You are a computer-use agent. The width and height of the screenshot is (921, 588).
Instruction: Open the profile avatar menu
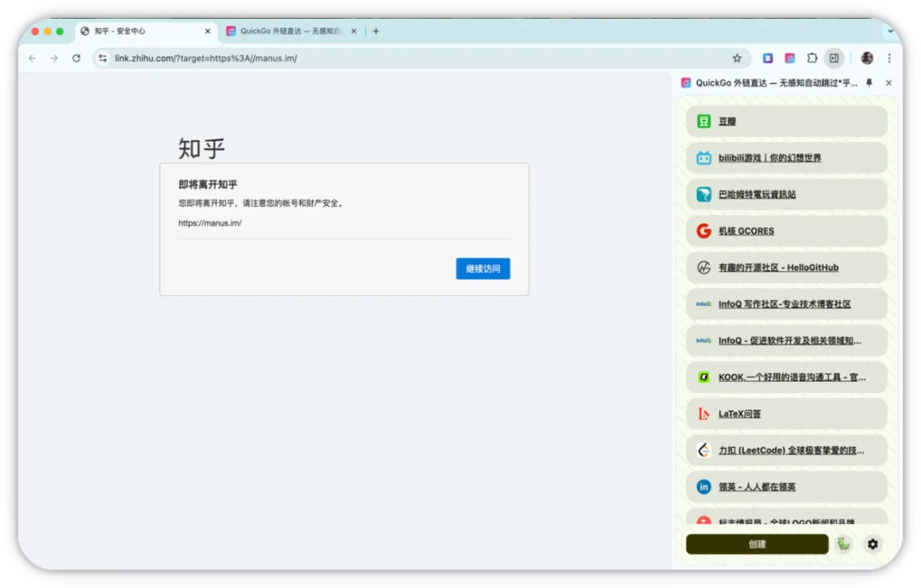[867, 58]
